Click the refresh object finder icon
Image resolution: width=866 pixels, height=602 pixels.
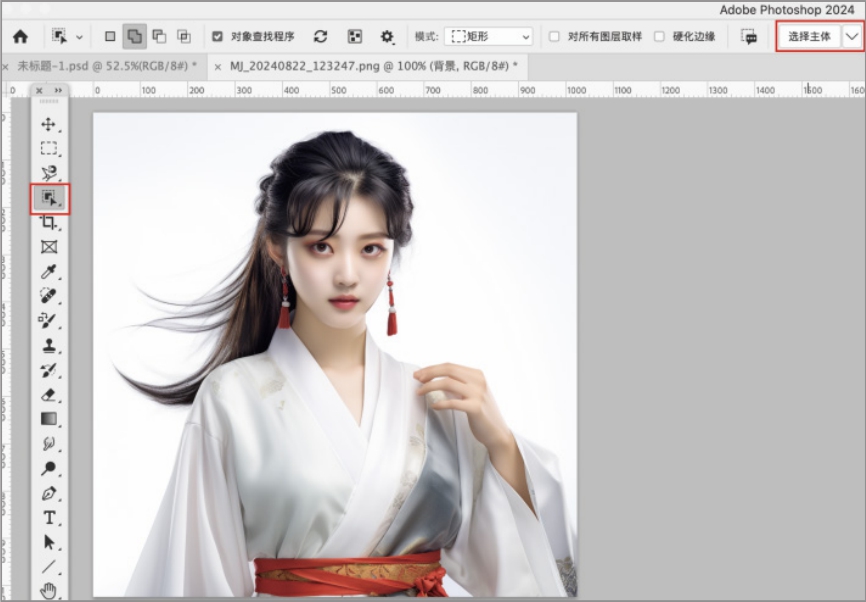tap(320, 36)
